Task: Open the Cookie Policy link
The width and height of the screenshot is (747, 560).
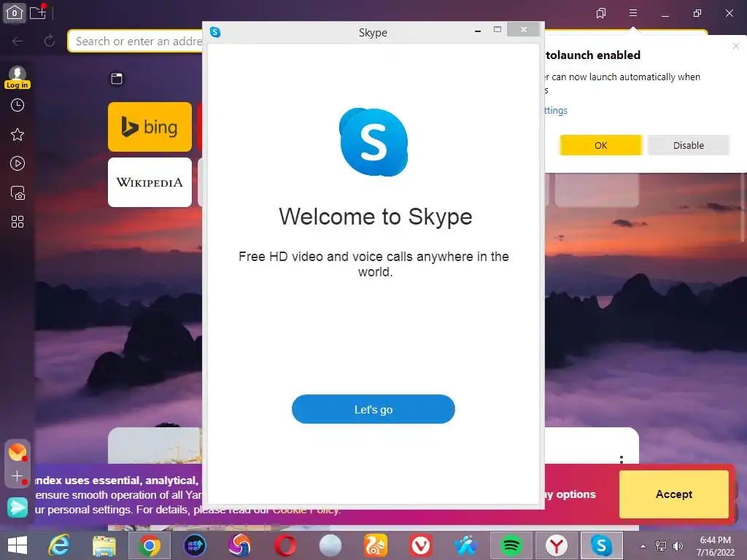Action: pyautogui.click(x=306, y=510)
